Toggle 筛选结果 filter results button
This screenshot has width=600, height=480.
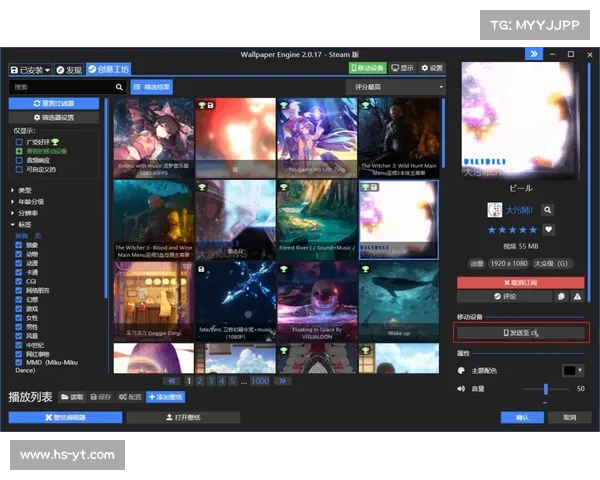152,87
